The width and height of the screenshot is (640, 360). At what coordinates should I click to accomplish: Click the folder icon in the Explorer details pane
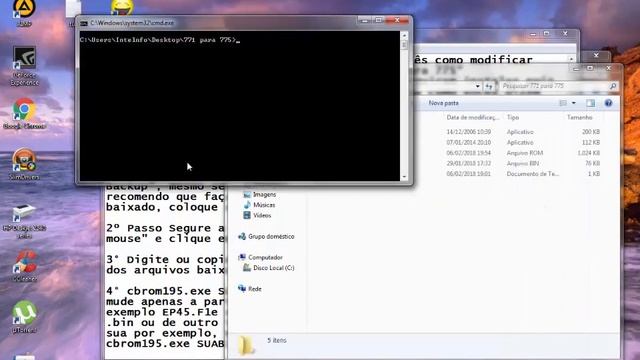246,345
